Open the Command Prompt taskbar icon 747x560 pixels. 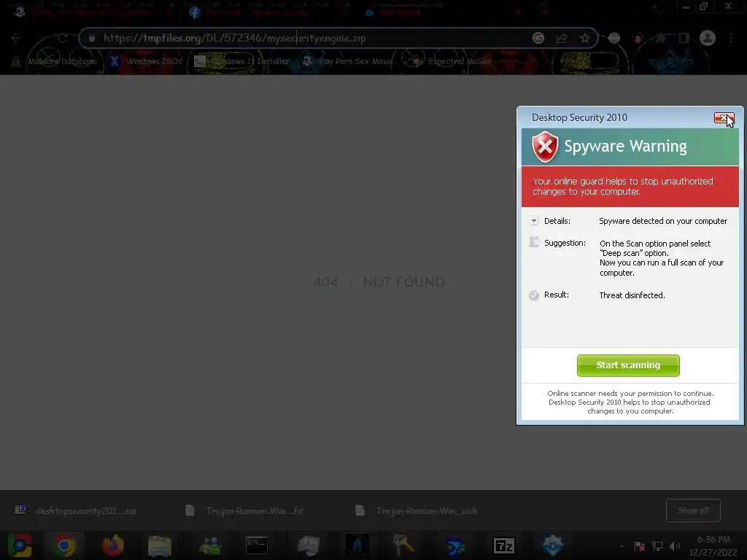(x=257, y=545)
